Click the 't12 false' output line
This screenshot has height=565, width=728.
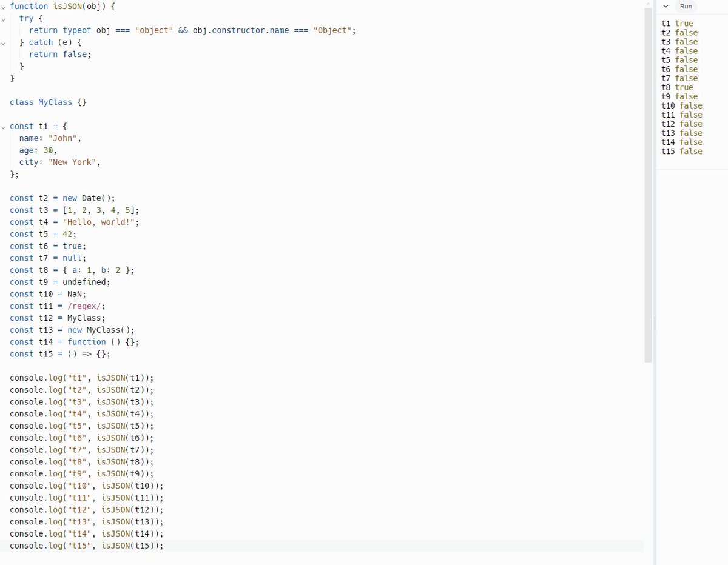click(x=682, y=124)
